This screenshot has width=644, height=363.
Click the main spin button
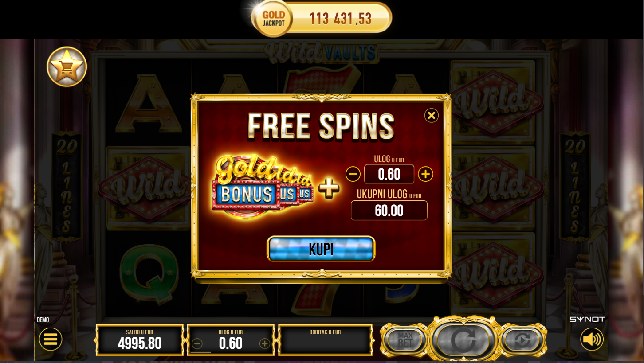pos(463,340)
